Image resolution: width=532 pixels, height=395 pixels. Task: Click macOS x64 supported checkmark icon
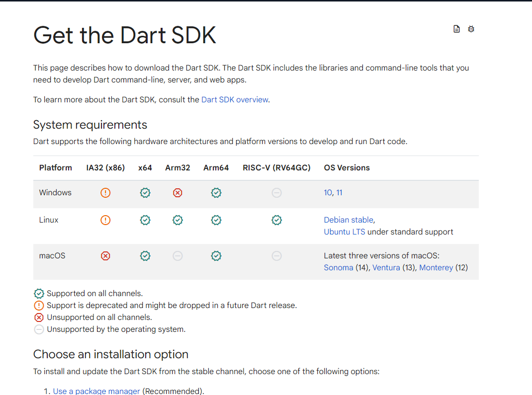(145, 256)
